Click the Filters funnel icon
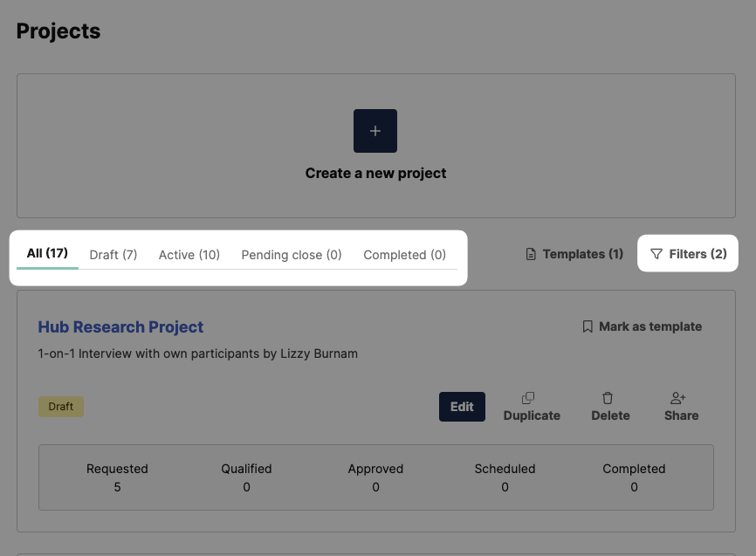Screen dimensions: 756x556 [x=656, y=254]
